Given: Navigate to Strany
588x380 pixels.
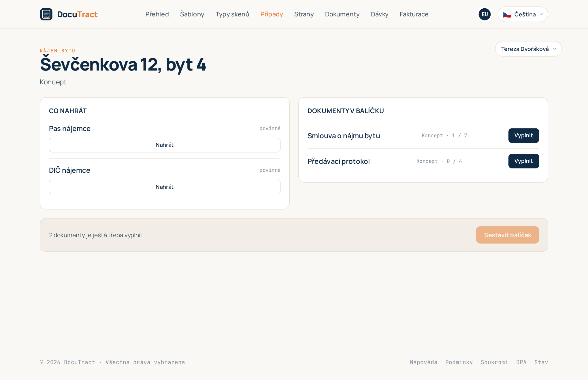Looking at the screenshot, I should coord(304,14).
